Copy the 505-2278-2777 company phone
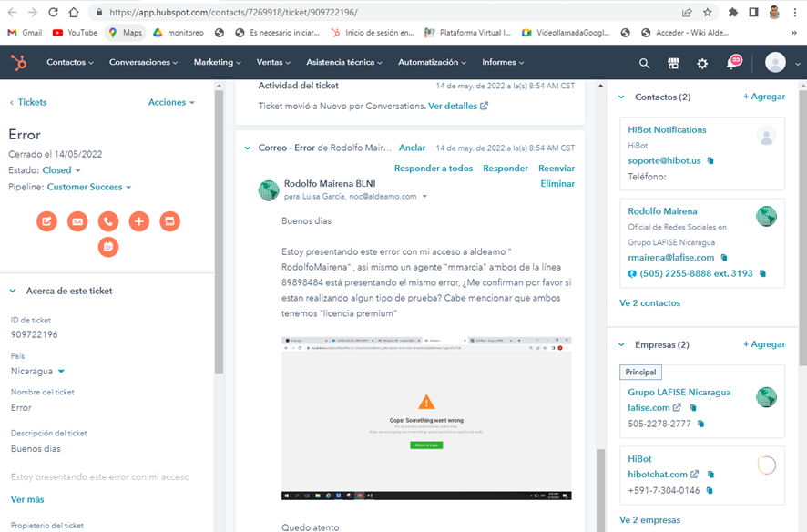 click(700, 424)
